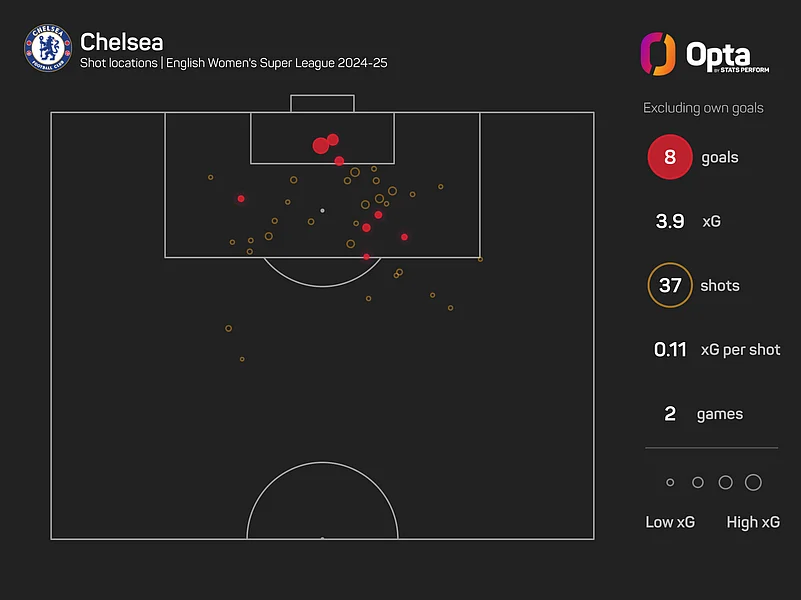801x600 pixels.
Task: Select the red circle showing 8 goals
Action: (670, 158)
